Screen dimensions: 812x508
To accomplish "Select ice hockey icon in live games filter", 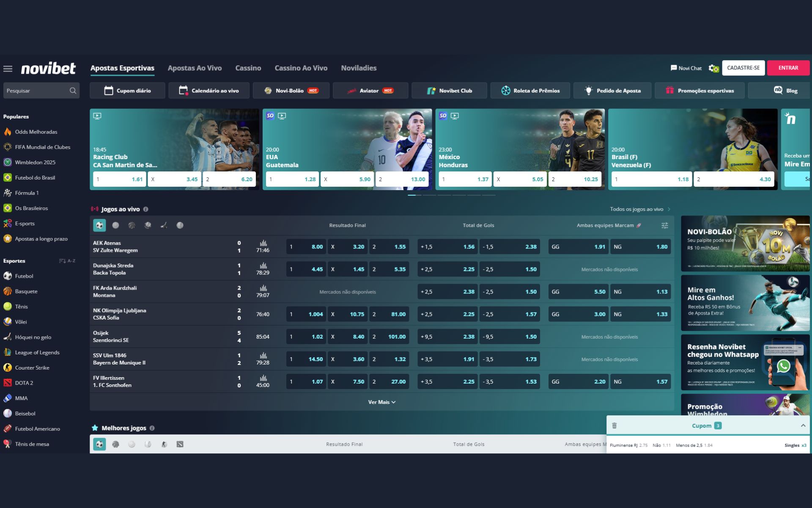I will click(x=164, y=226).
